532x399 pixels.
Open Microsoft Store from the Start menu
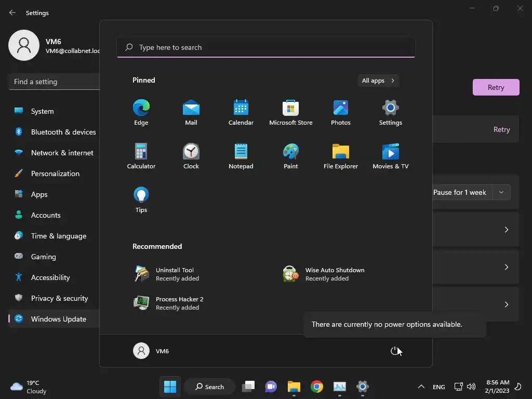tap(291, 112)
